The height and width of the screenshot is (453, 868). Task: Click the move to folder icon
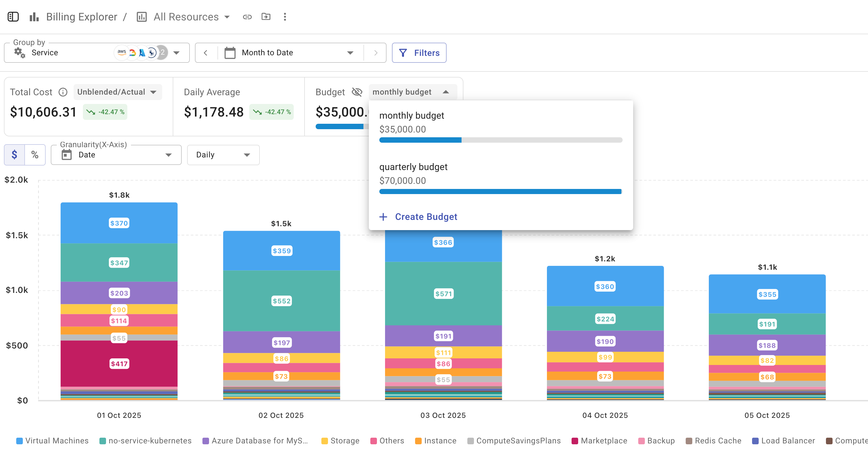point(266,17)
